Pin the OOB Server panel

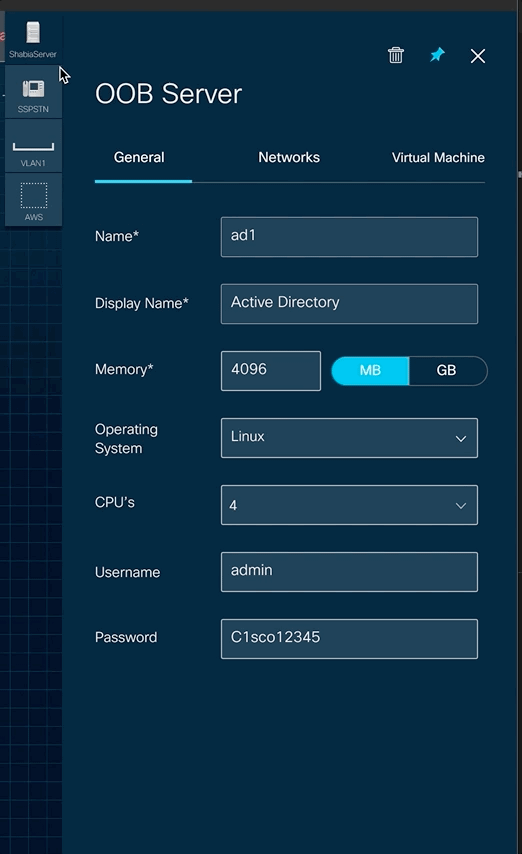pyautogui.click(x=437, y=55)
